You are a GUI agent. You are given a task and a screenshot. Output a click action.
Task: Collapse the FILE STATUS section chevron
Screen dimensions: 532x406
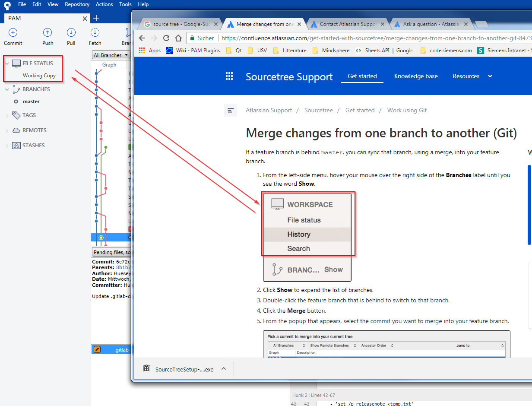point(7,63)
